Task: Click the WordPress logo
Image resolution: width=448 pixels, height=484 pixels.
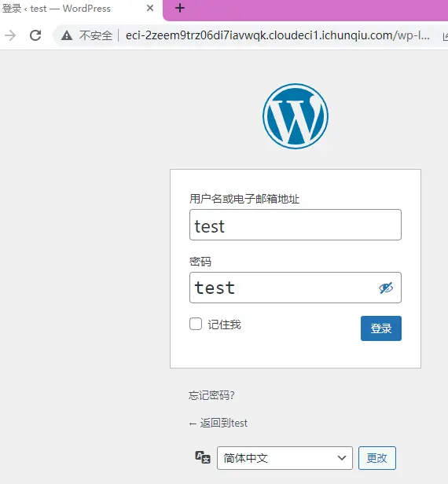Action: (x=296, y=116)
